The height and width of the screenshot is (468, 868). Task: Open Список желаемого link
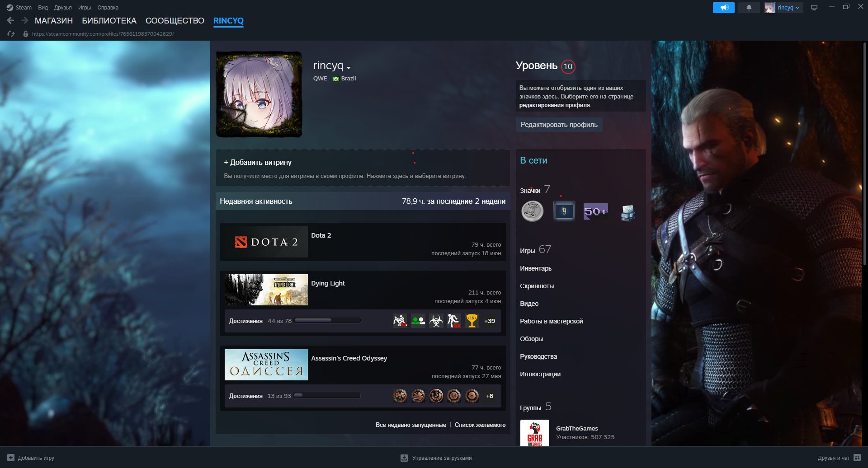click(480, 425)
